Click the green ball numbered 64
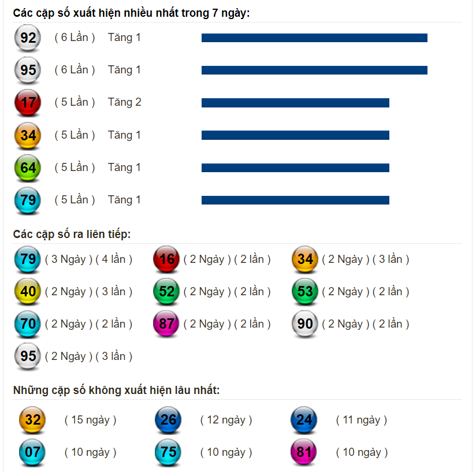 tap(28, 168)
